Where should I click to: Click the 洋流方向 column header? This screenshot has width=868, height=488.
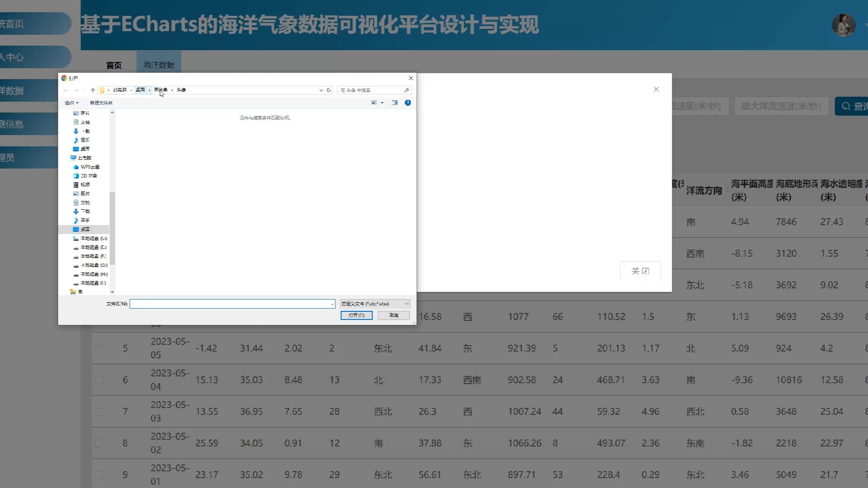[704, 191]
